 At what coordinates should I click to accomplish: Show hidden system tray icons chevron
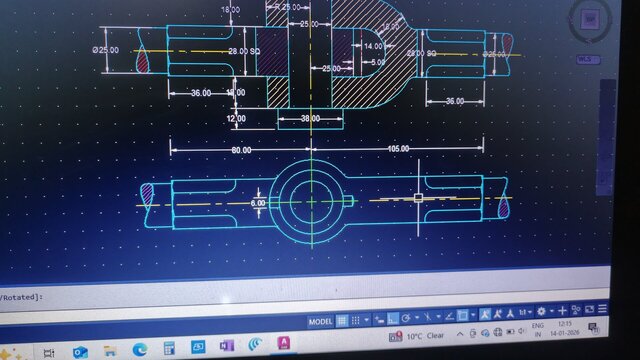tap(460, 334)
